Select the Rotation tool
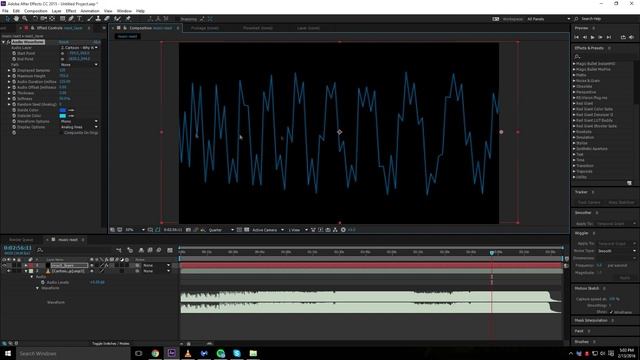Viewport: 640px width, 360px height. (35, 19)
